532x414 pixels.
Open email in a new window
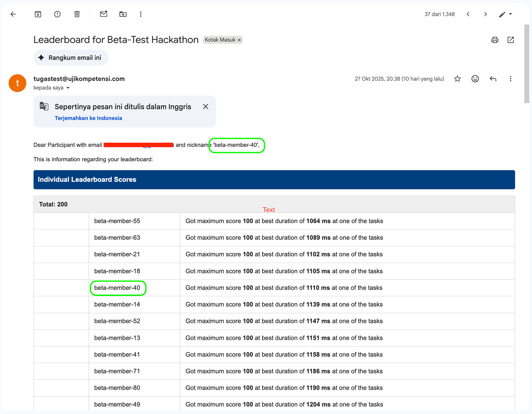coord(511,40)
